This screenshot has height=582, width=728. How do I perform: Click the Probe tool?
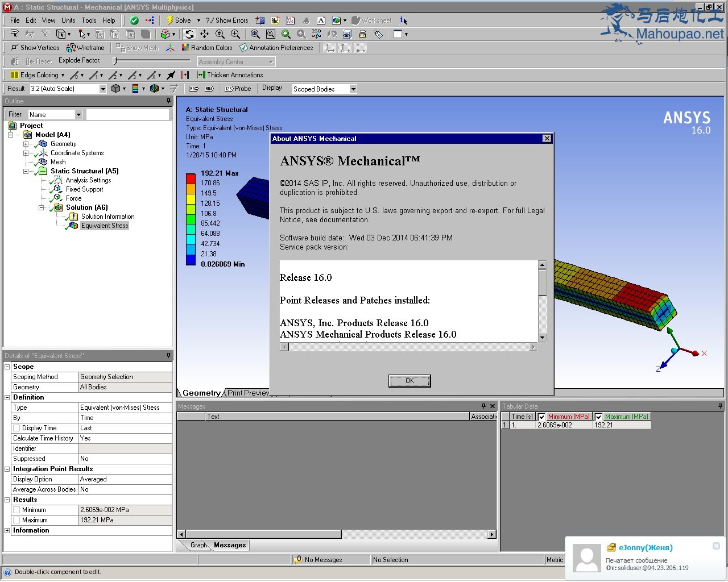[238, 89]
